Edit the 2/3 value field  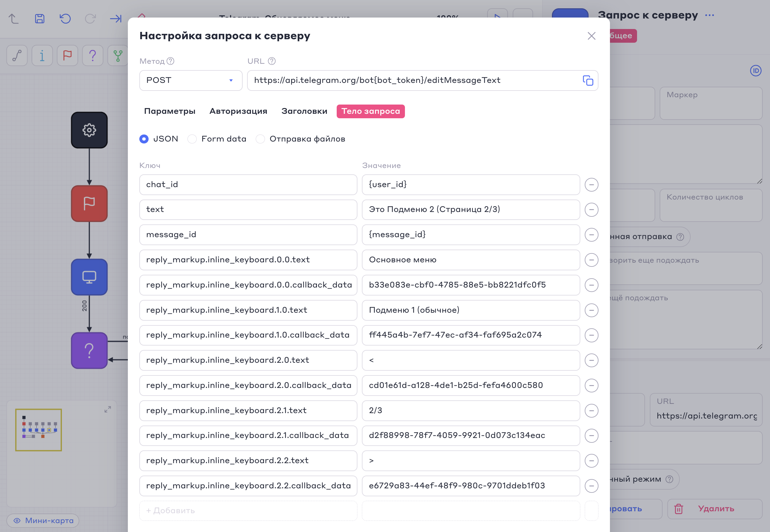tap(471, 411)
